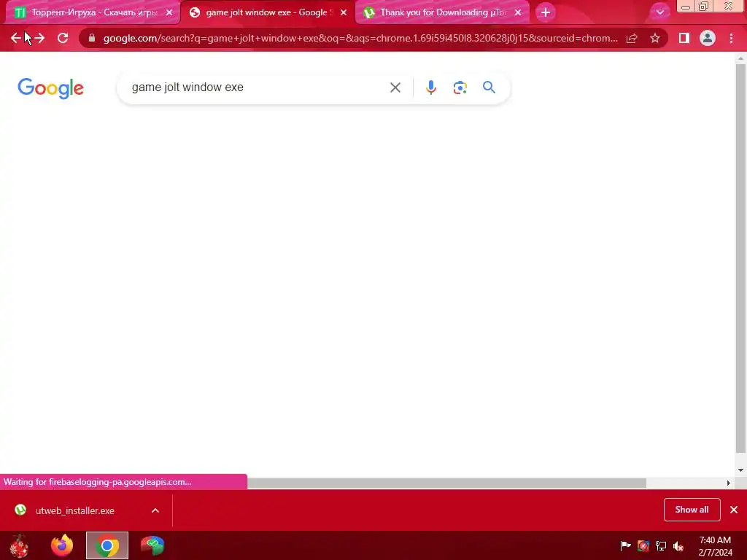This screenshot has width=747, height=560.
Task: Open the network tray icon
Action: pyautogui.click(x=661, y=545)
